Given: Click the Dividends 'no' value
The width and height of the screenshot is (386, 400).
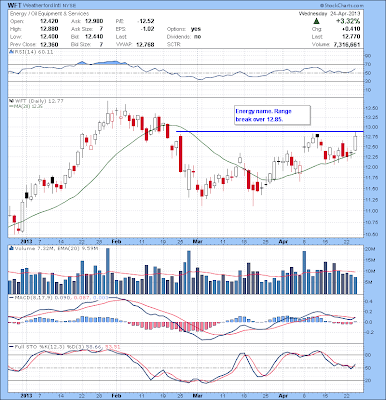Looking at the screenshot, I should (197, 37).
